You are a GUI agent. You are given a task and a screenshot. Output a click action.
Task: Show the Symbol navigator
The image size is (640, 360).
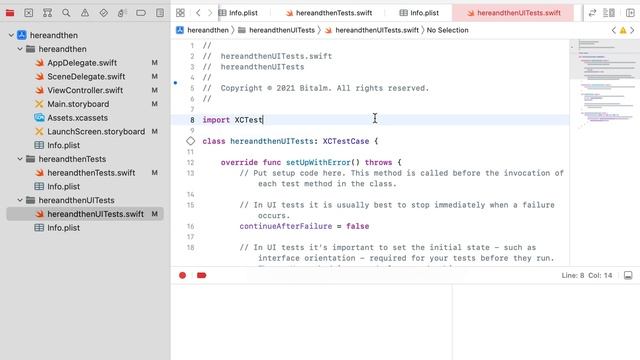47,13
